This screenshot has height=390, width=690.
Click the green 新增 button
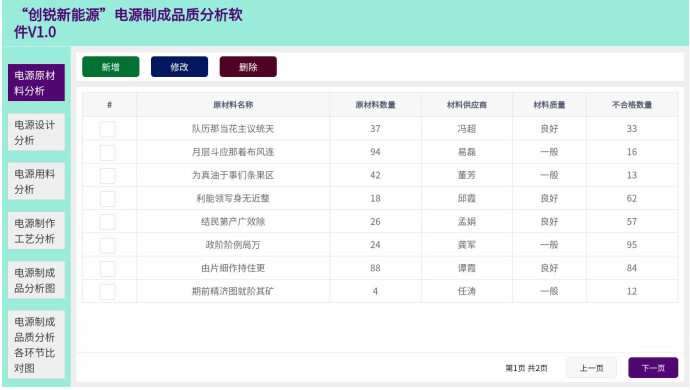tap(111, 67)
